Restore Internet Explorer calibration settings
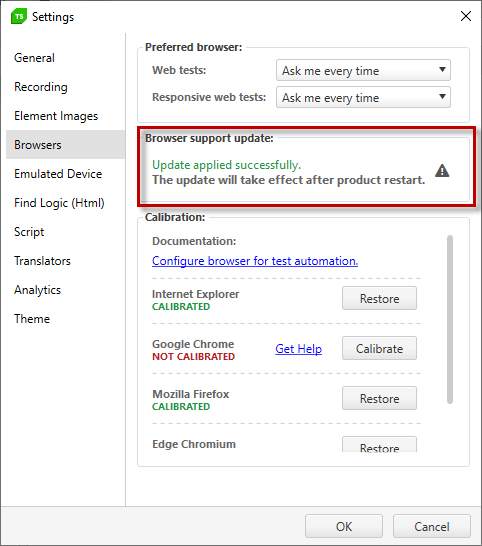Viewport: 482px width, 546px height. [379, 298]
